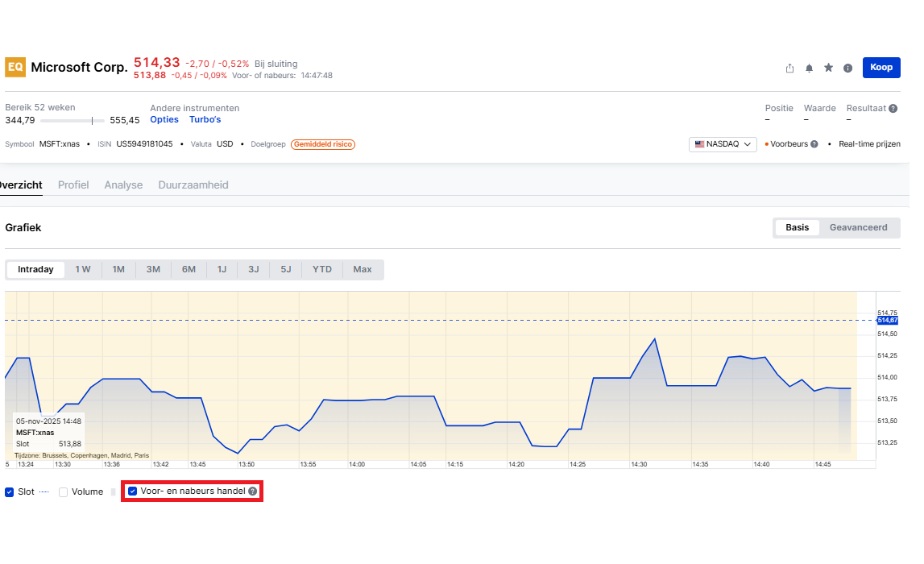Click help icon next to Resultaat
This screenshot has height=564, width=924.
click(893, 108)
